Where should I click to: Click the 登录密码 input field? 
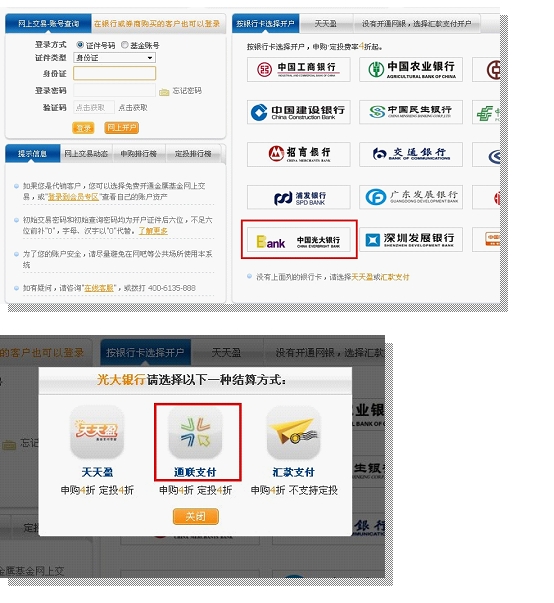coord(114,90)
